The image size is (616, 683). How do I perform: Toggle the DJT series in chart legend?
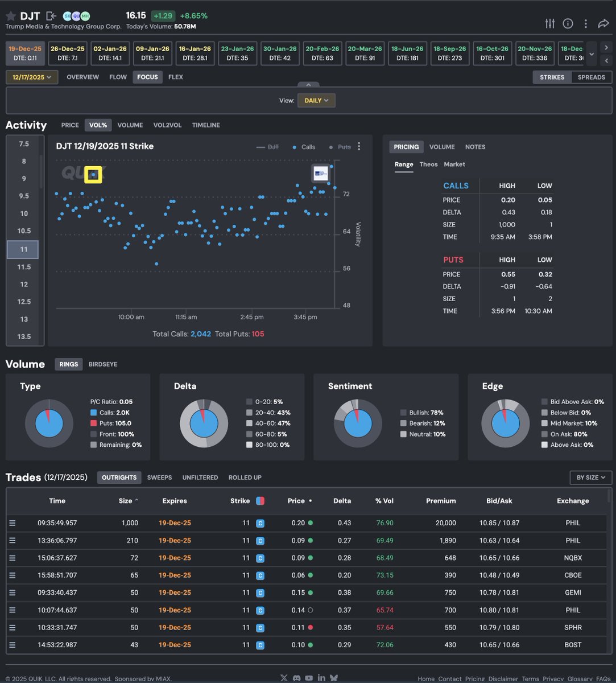(268, 147)
